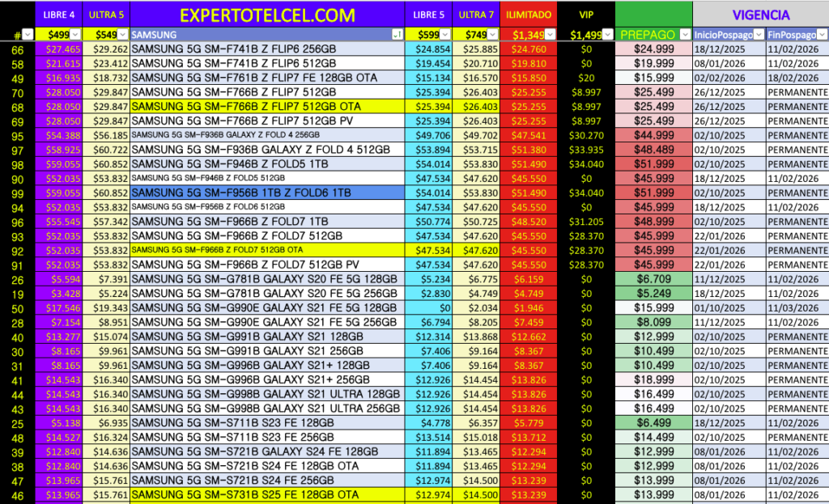The height and width of the screenshot is (504, 829).
Task: Select the yellow Z FLIP7 512GB OTA cell
Action: click(267, 106)
